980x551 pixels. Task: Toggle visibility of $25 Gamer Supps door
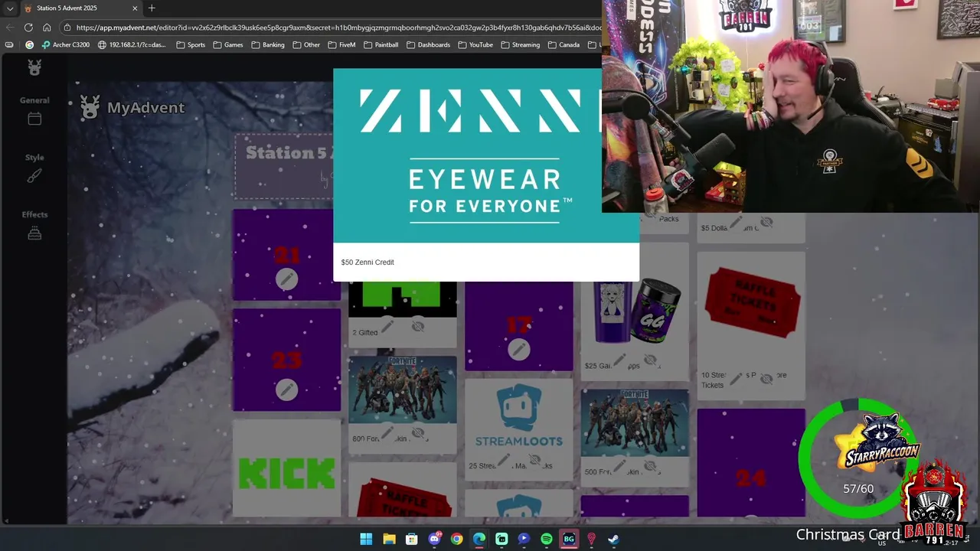650,360
